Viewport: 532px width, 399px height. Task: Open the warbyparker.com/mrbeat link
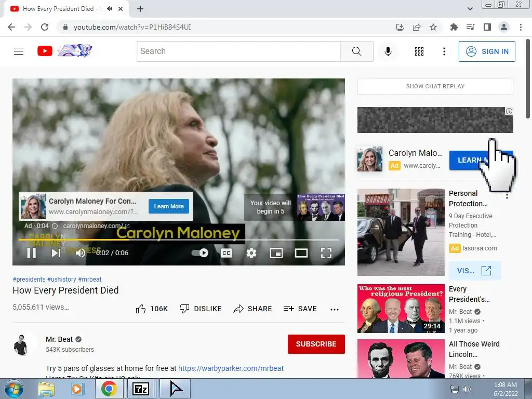click(x=231, y=368)
